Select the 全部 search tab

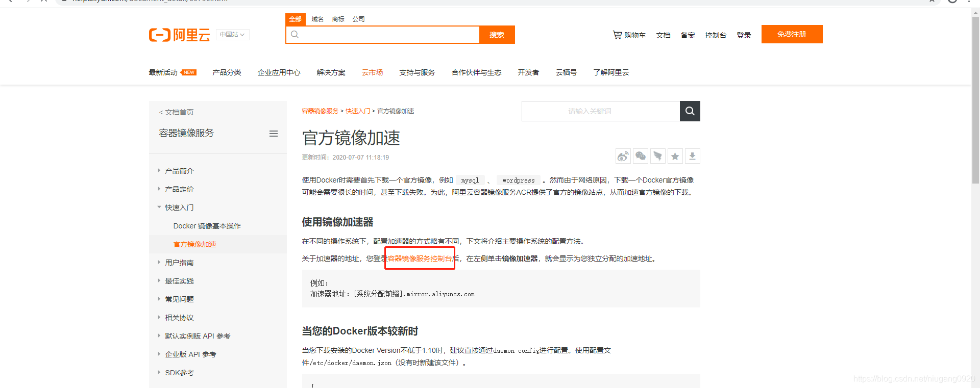[295, 19]
